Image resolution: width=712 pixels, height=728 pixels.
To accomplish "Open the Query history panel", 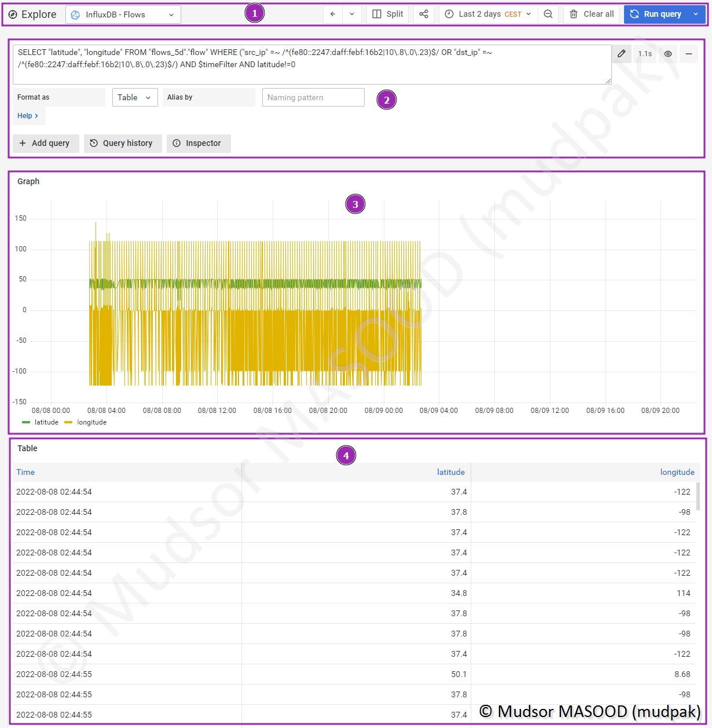I will point(122,144).
